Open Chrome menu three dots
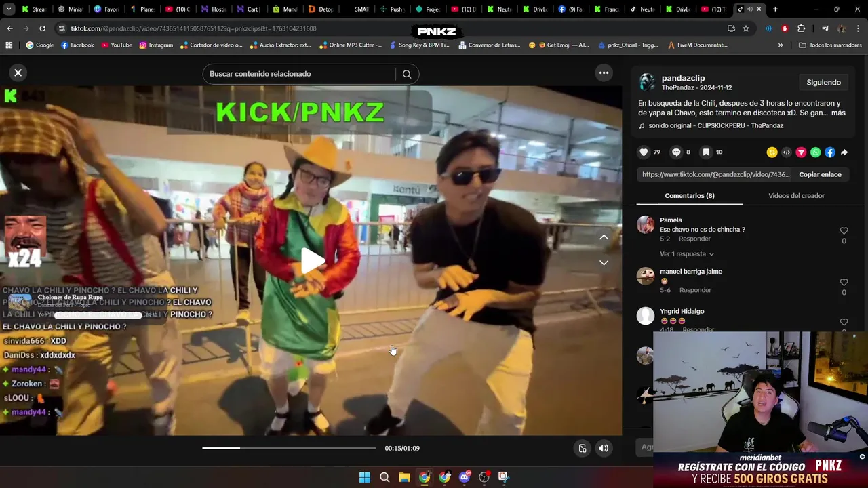This screenshot has width=868, height=488. click(858, 28)
